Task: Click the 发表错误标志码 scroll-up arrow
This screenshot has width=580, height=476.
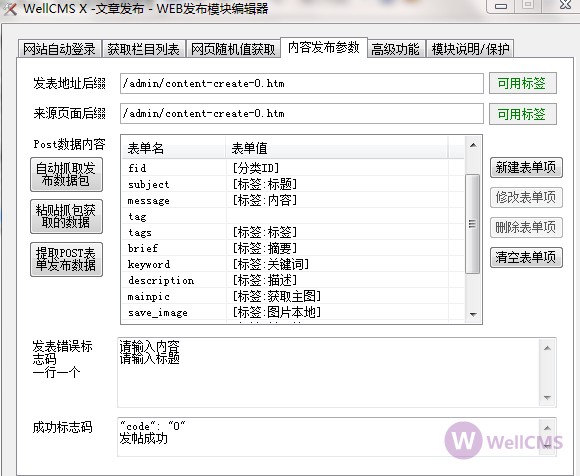Action: click(548, 348)
